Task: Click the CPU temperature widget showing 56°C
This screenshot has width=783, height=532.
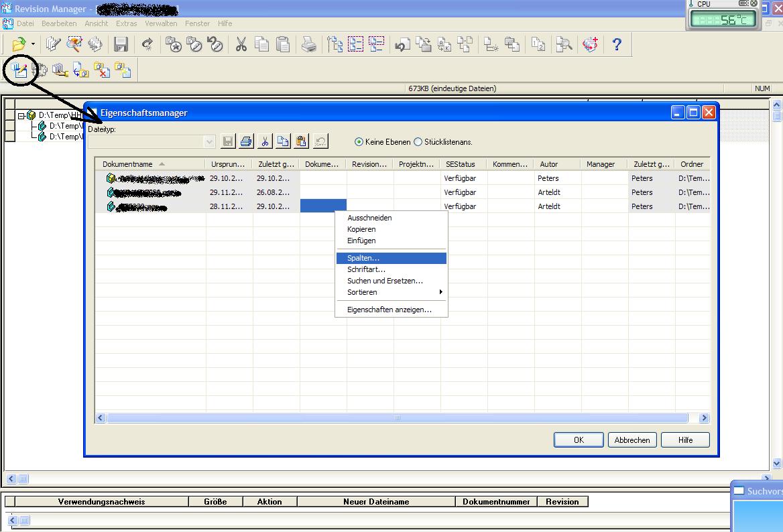Action: pyautogui.click(x=723, y=15)
